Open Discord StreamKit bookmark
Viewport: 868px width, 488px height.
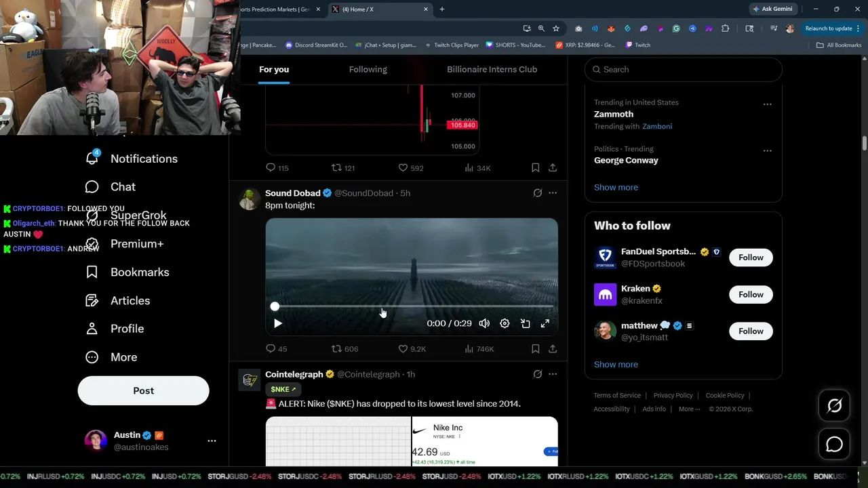tap(316, 45)
